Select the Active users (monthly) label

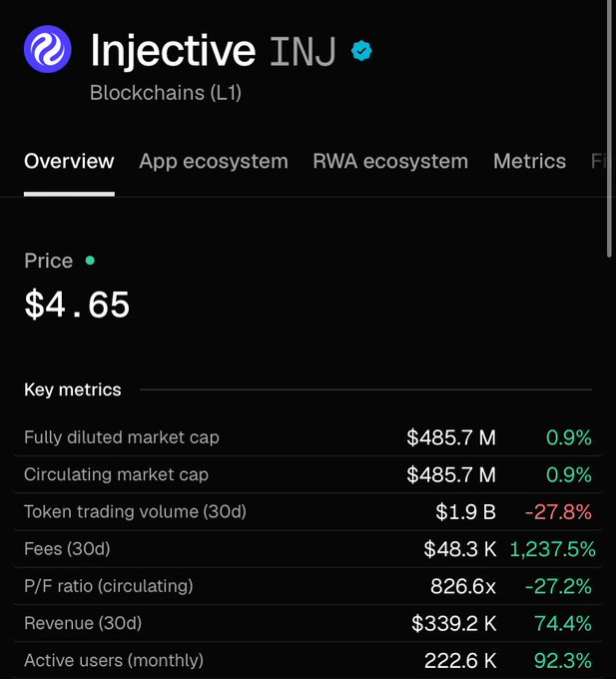coord(114,661)
